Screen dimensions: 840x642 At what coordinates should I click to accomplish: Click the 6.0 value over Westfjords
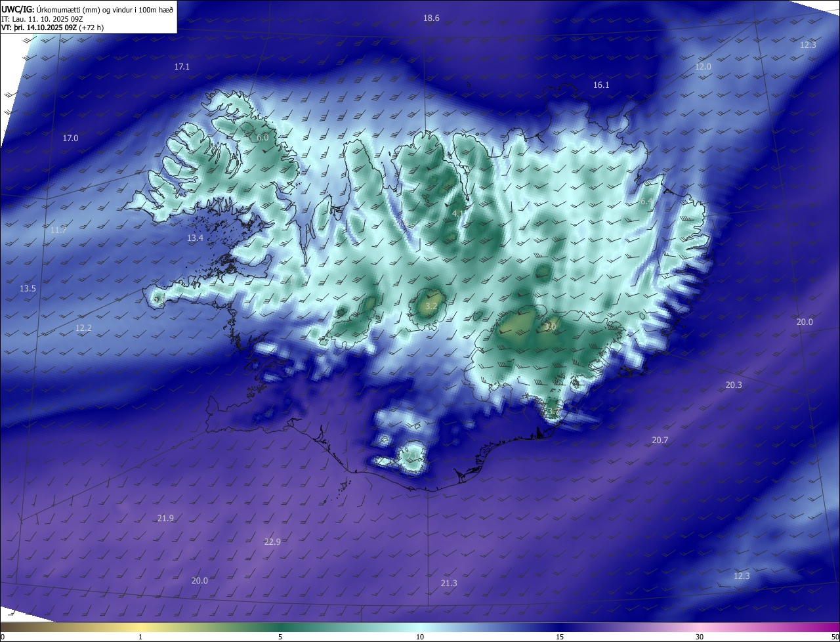coord(262,138)
